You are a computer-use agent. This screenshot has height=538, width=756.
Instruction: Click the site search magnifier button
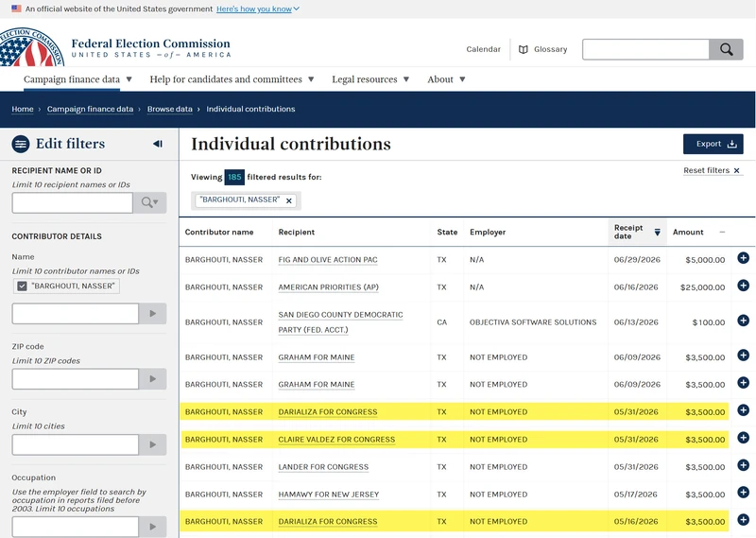pos(726,49)
